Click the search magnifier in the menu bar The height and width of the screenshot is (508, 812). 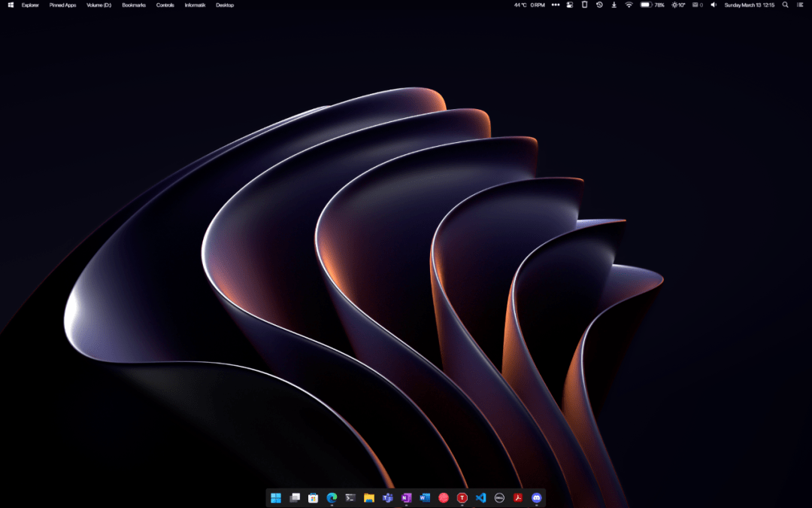[x=785, y=5]
